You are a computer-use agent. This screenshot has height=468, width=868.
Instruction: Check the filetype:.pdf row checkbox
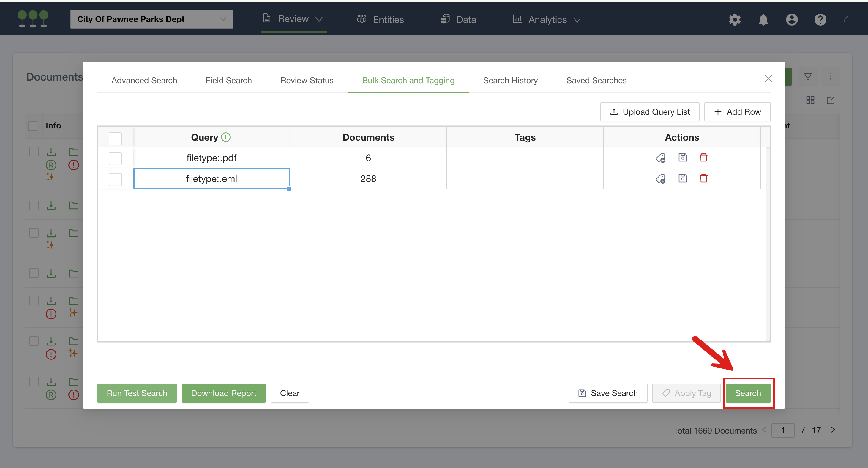(x=115, y=158)
